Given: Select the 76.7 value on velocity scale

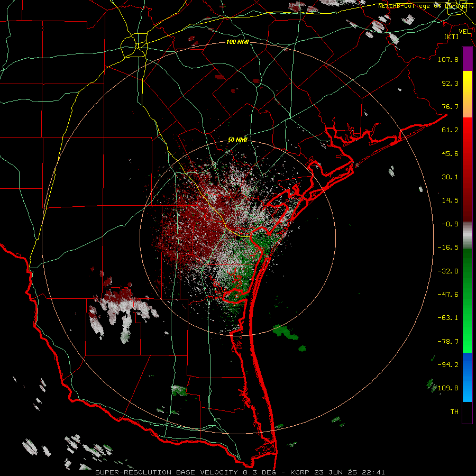Looking at the screenshot, I should coord(450,106).
